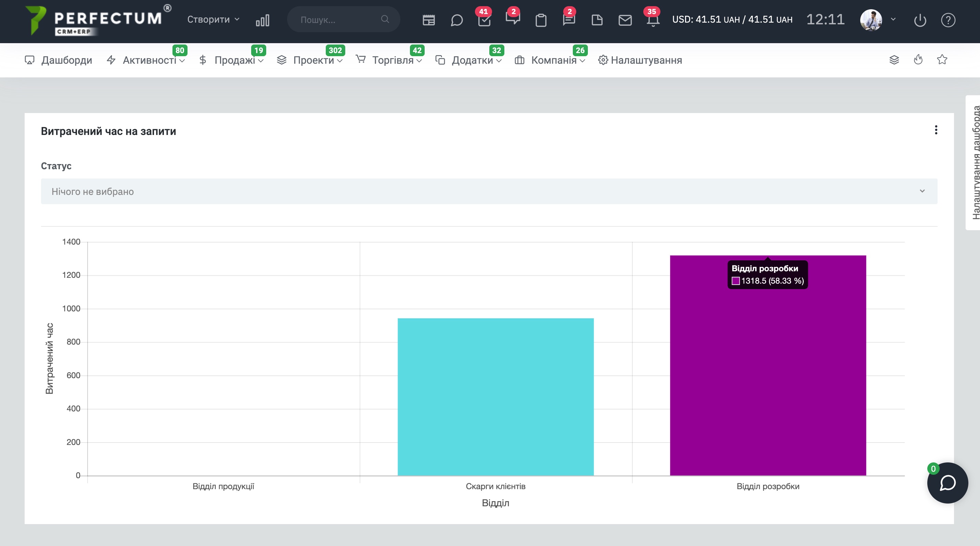Screen dimensions: 980x546
Task: Click the star favorites icon
Action: pos(942,60)
